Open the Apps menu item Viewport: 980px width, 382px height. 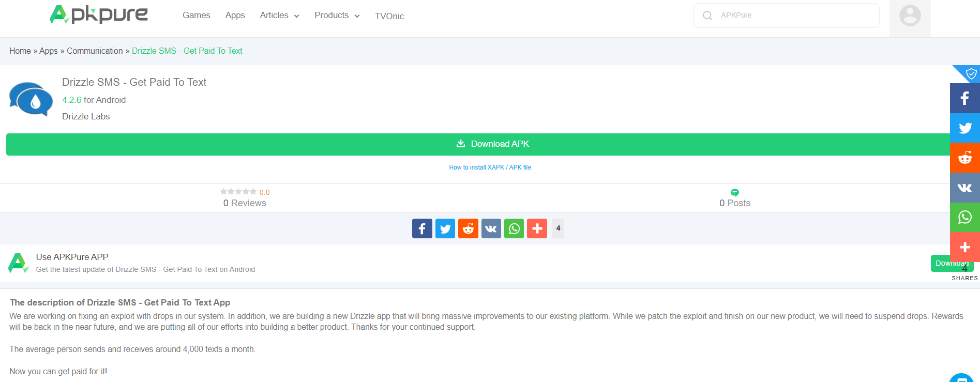[x=235, y=16]
